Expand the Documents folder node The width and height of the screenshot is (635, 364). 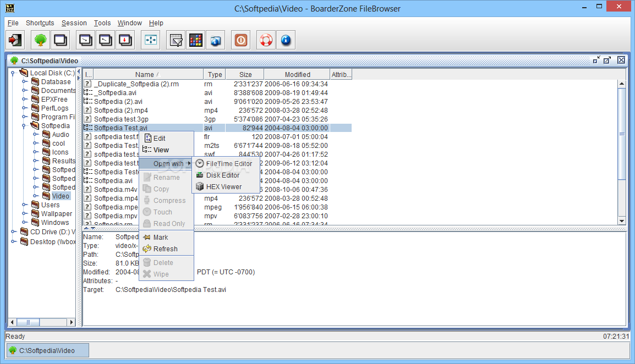24,91
